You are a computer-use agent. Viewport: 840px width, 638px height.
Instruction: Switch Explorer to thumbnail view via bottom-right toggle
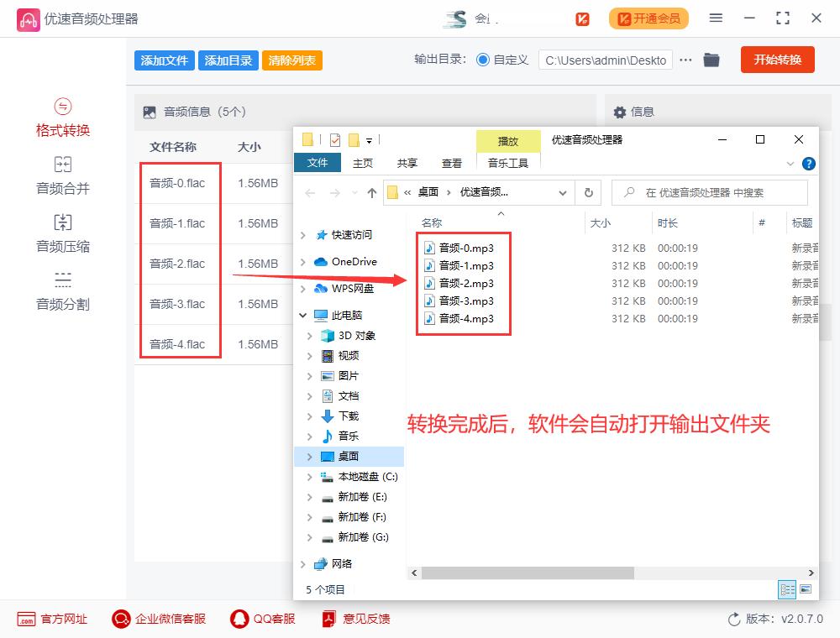[x=804, y=589]
